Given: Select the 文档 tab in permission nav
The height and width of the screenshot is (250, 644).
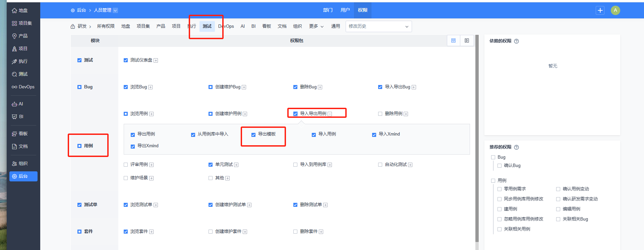Looking at the screenshot, I should point(282,26).
